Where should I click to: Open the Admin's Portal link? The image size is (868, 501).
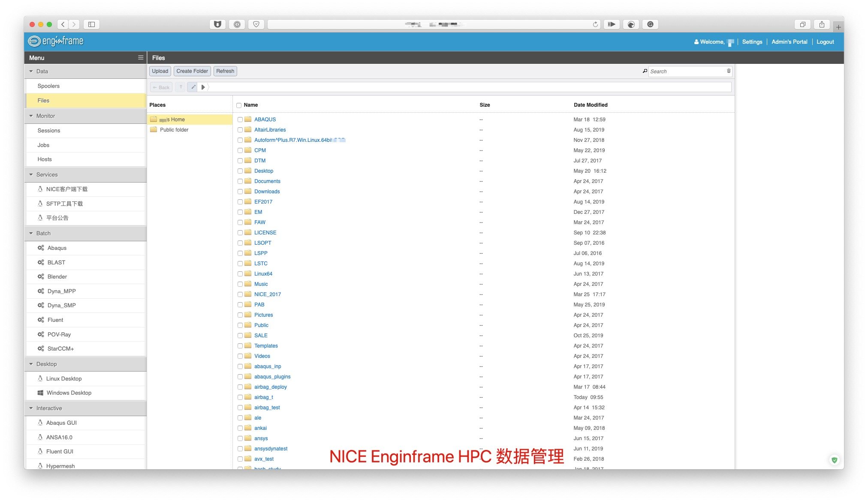[x=789, y=42]
